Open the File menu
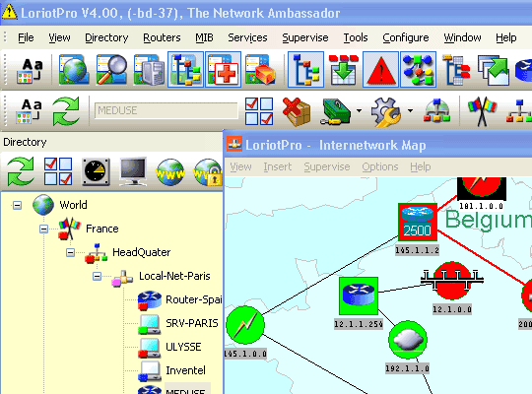 [x=26, y=37]
